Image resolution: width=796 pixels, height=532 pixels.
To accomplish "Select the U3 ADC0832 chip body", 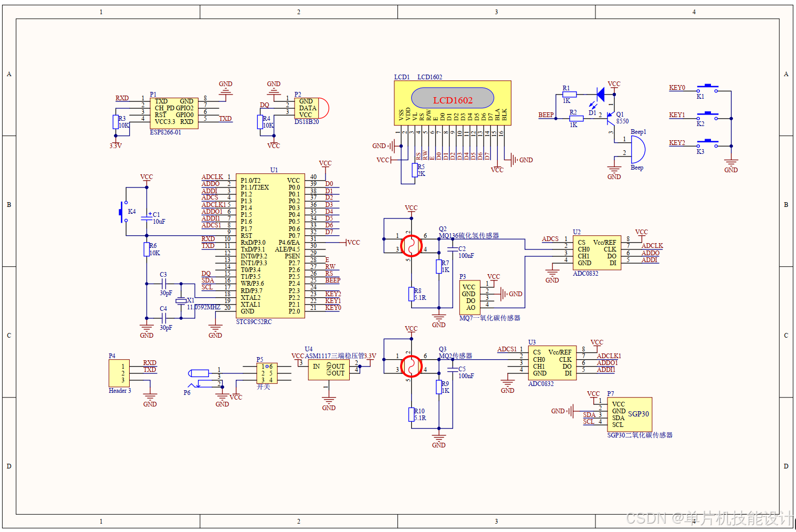I will pyautogui.click(x=552, y=363).
